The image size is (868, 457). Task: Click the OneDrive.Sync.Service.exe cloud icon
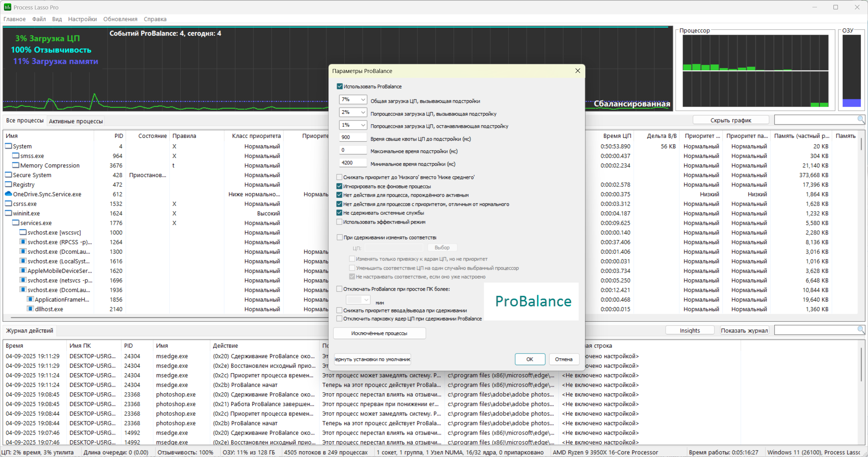[x=9, y=194]
